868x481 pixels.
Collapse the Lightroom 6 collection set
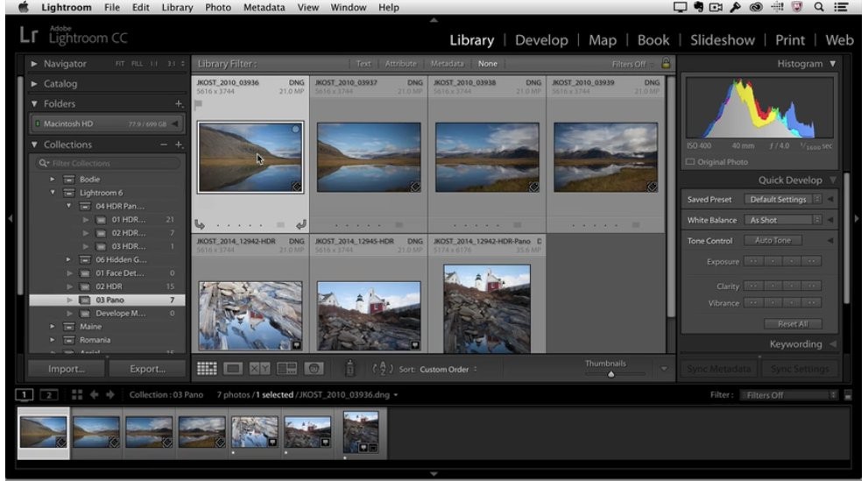coord(53,193)
